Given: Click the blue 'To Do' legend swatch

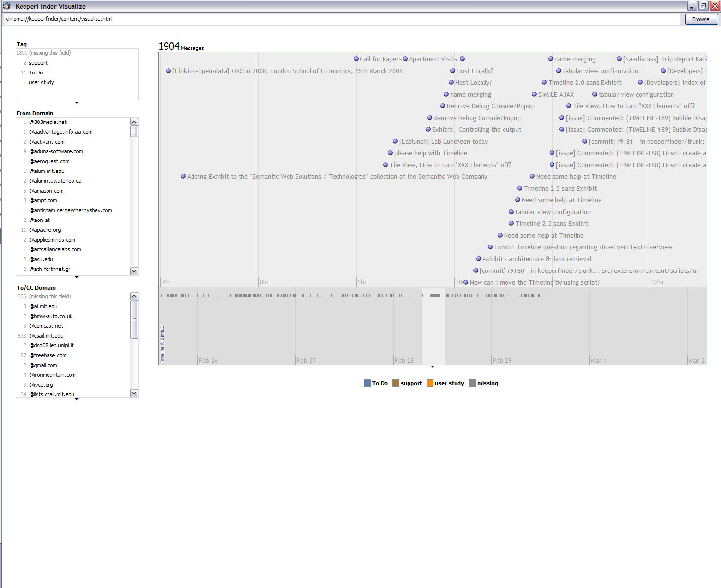Looking at the screenshot, I should [x=367, y=383].
